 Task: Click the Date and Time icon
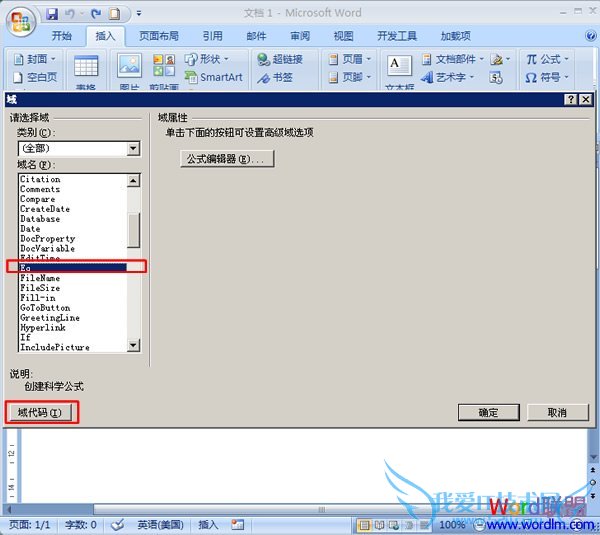point(496,78)
